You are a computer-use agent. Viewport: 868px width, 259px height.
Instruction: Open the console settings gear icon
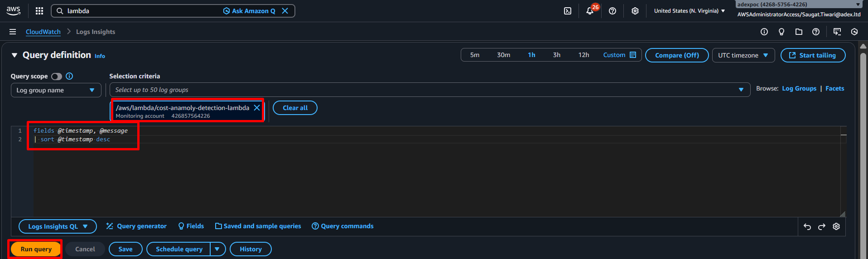point(635,11)
